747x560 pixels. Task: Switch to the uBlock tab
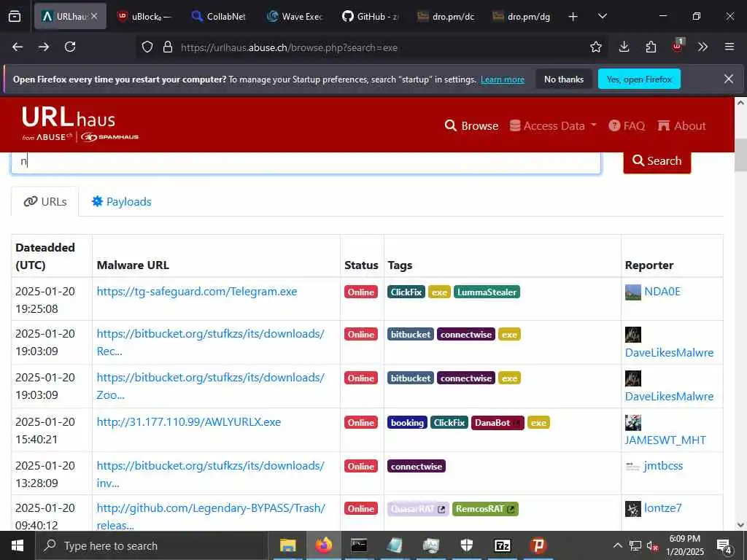tap(144, 16)
